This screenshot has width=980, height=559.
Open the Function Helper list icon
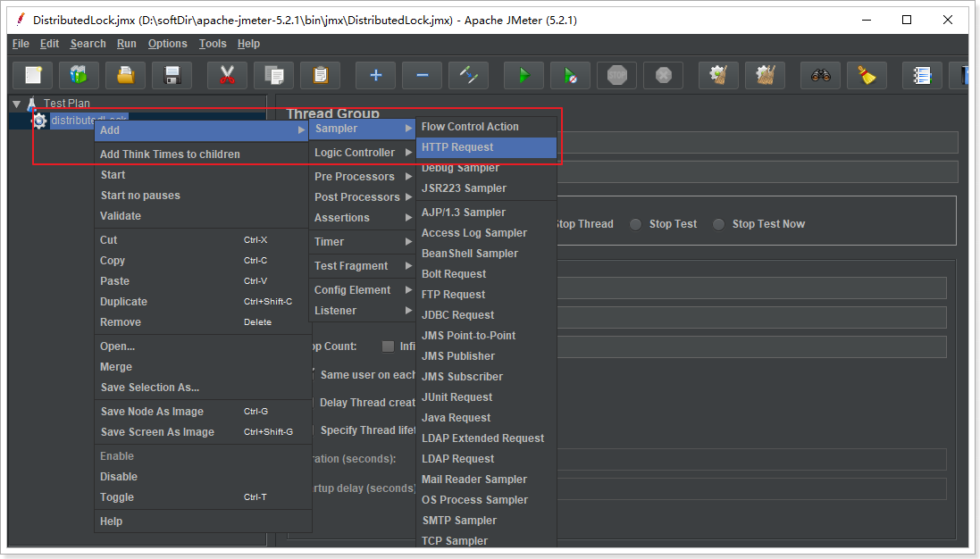[923, 76]
